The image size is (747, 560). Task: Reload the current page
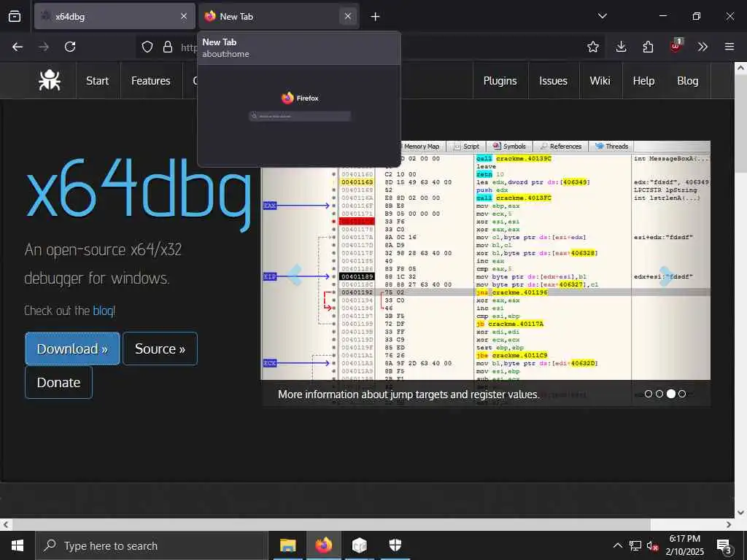click(x=70, y=47)
